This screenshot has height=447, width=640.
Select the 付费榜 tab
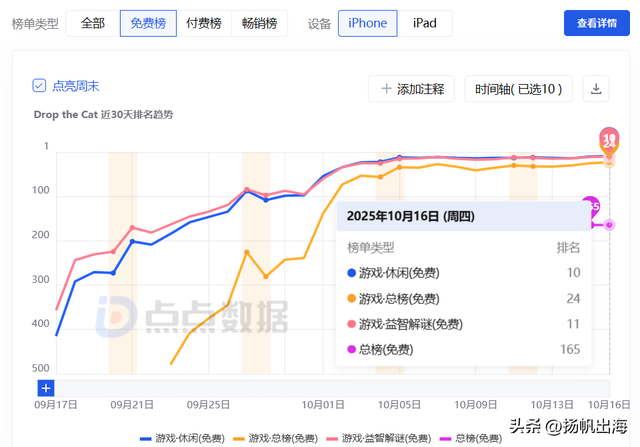[x=203, y=23]
